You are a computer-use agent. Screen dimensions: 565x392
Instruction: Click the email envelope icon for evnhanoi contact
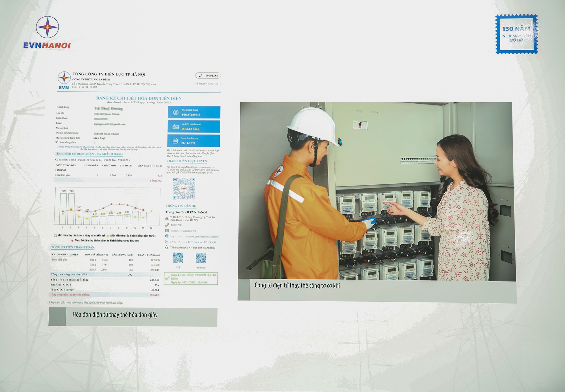[167, 231]
